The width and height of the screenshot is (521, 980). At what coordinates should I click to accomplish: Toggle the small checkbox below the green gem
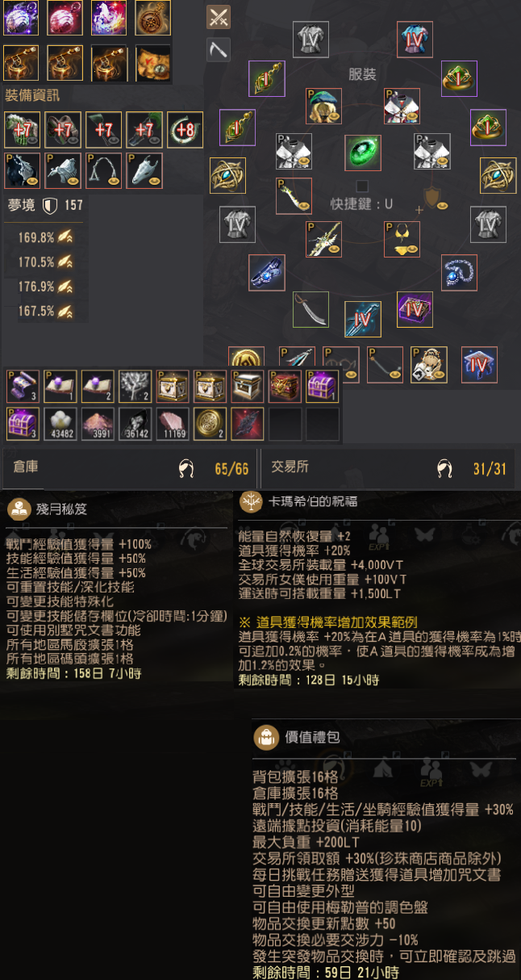[x=362, y=186]
